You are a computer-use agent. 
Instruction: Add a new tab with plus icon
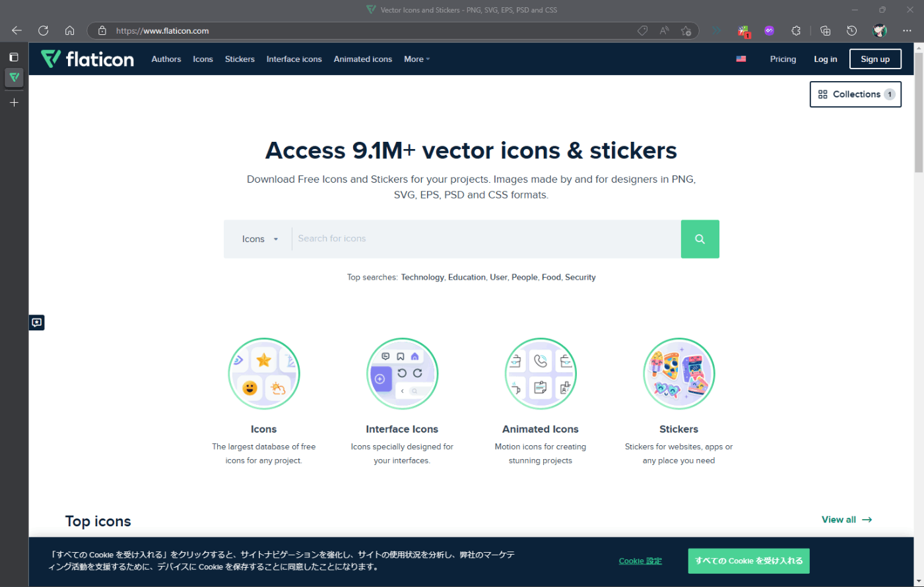[14, 102]
